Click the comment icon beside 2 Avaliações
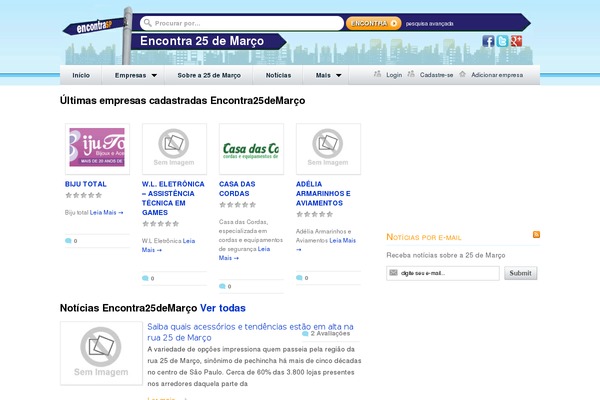This screenshot has width=600, height=400. tap(305, 334)
